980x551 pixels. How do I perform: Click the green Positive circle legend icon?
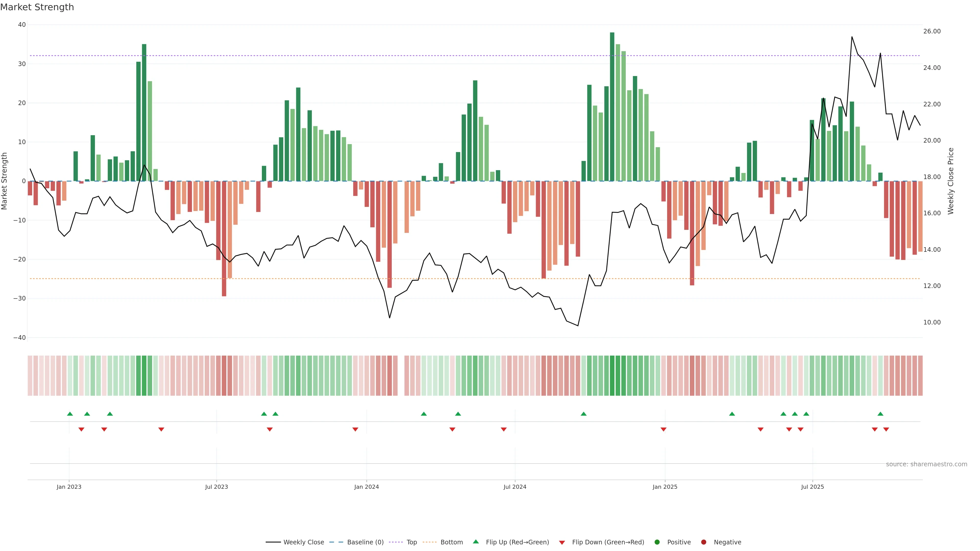tap(657, 542)
